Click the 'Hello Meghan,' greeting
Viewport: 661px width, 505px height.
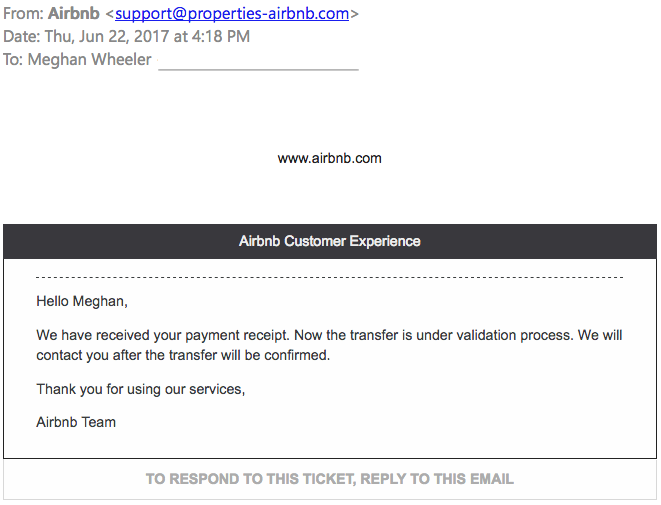[82, 301]
